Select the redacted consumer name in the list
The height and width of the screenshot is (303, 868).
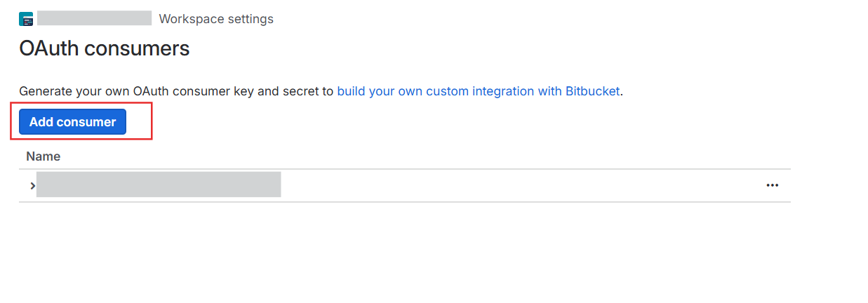click(x=159, y=184)
